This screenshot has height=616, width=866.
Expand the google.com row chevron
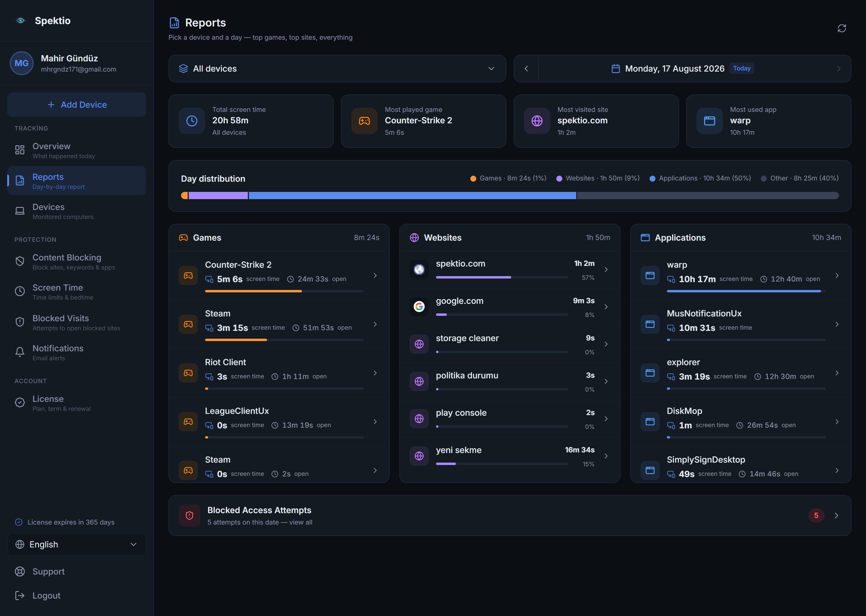606,306
